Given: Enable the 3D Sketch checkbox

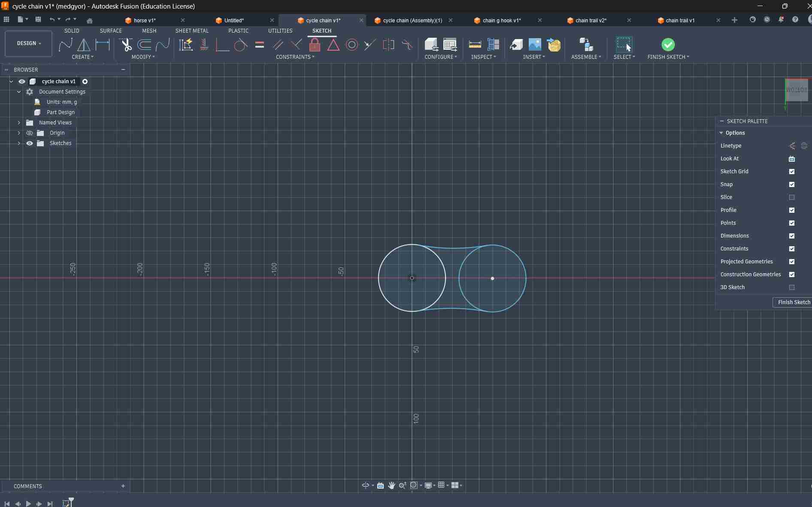Looking at the screenshot, I should point(792,287).
